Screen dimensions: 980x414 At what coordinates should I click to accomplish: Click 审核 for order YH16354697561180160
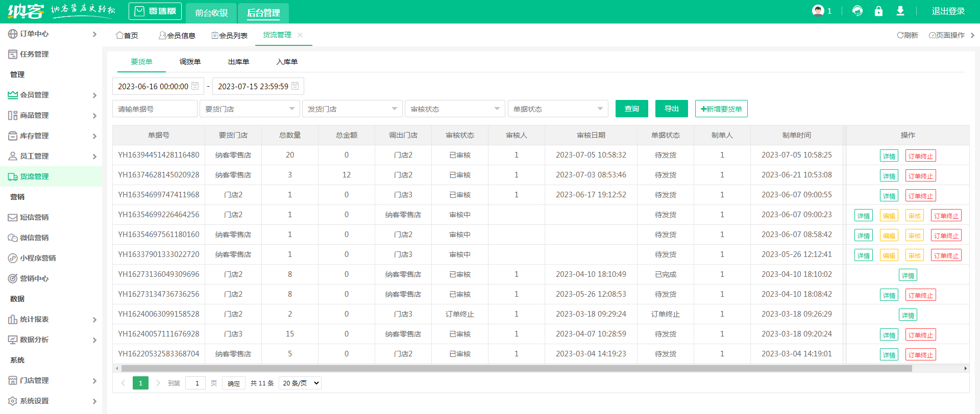[915, 236]
